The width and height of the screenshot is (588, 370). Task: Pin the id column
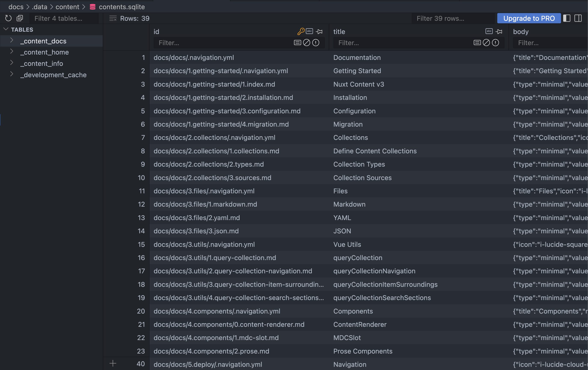click(x=319, y=31)
